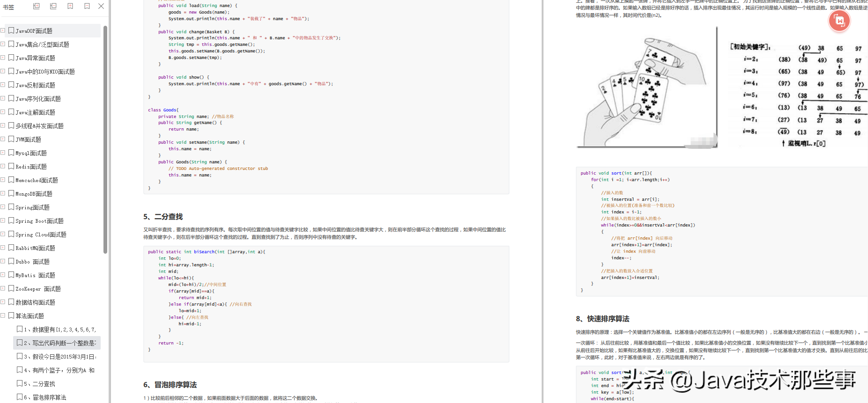Open the 算法面试题 bookmark
The image size is (868, 403).
29,316
